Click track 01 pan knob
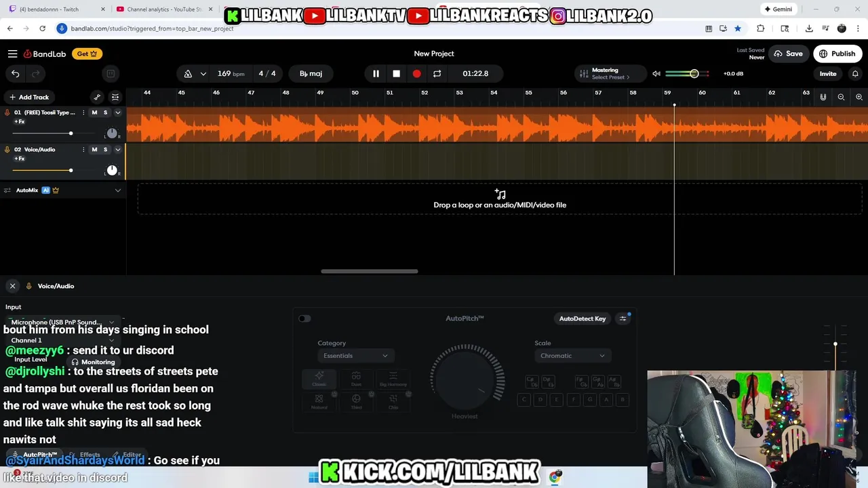The image size is (868, 488). tap(112, 133)
